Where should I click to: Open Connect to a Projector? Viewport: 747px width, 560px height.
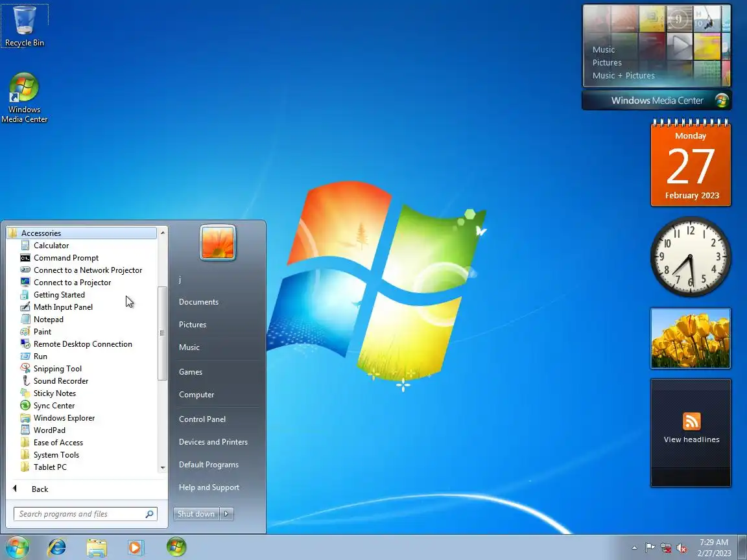click(72, 283)
